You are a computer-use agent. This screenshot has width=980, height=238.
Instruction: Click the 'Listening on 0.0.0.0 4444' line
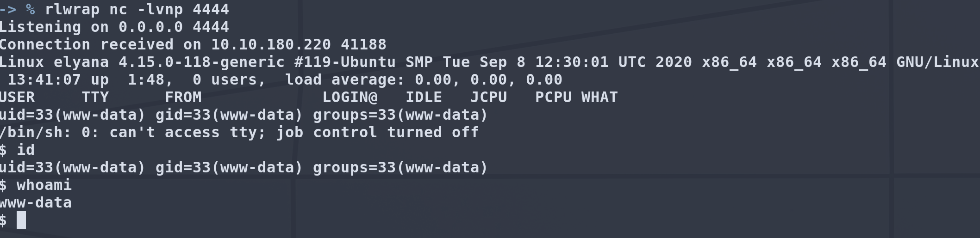pos(114,27)
